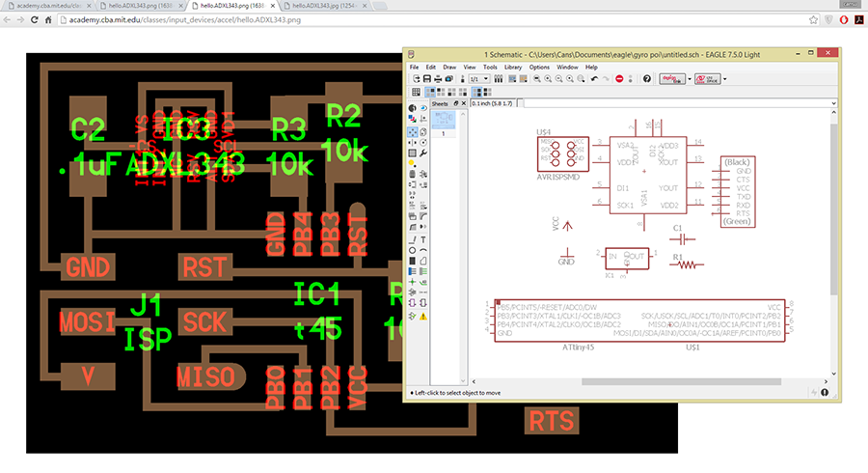Select the Wire drawing tool
Screen dimensions: 868x473
click(412, 239)
